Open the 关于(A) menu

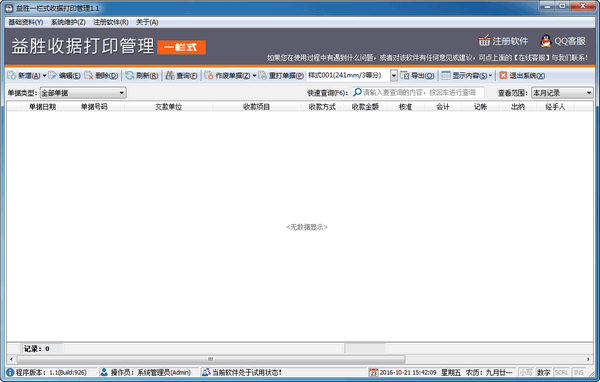pos(147,22)
